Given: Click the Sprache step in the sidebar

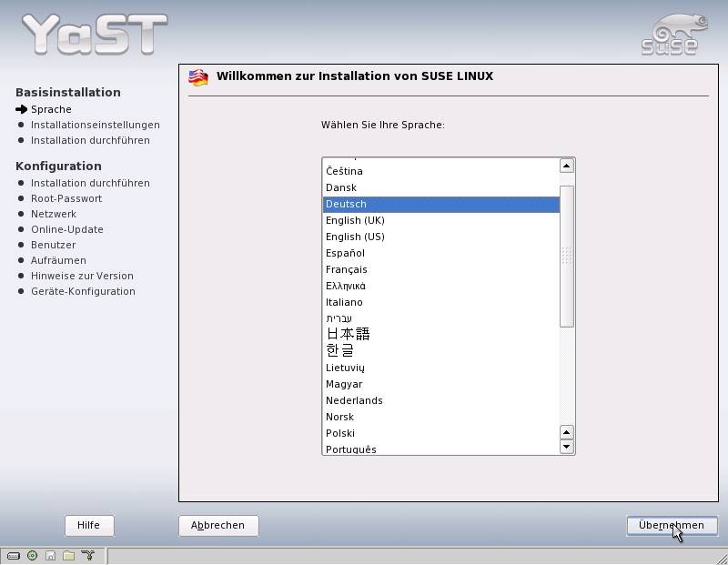Looking at the screenshot, I should [51, 109].
